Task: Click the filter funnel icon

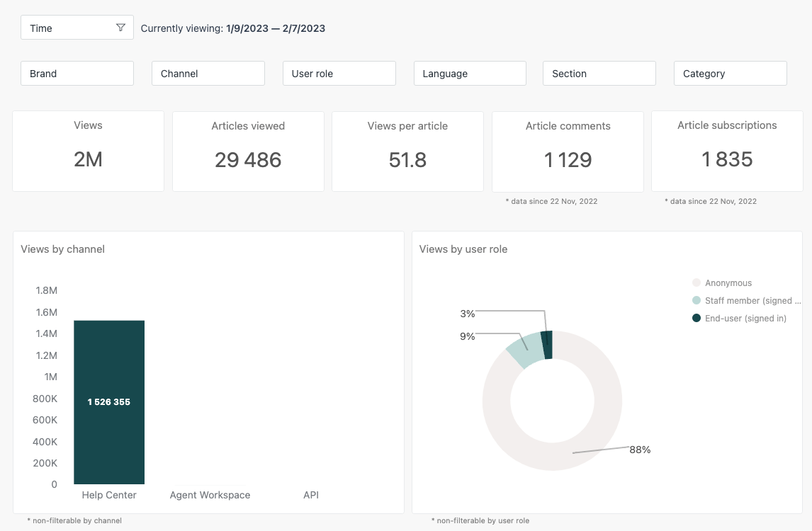Action: (x=122, y=27)
